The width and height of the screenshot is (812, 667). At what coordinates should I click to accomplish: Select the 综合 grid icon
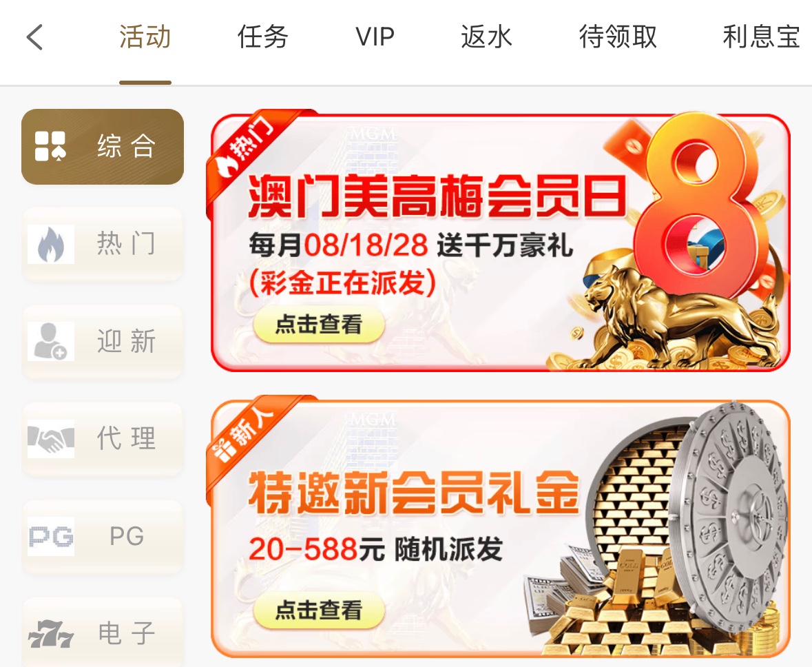(x=50, y=146)
